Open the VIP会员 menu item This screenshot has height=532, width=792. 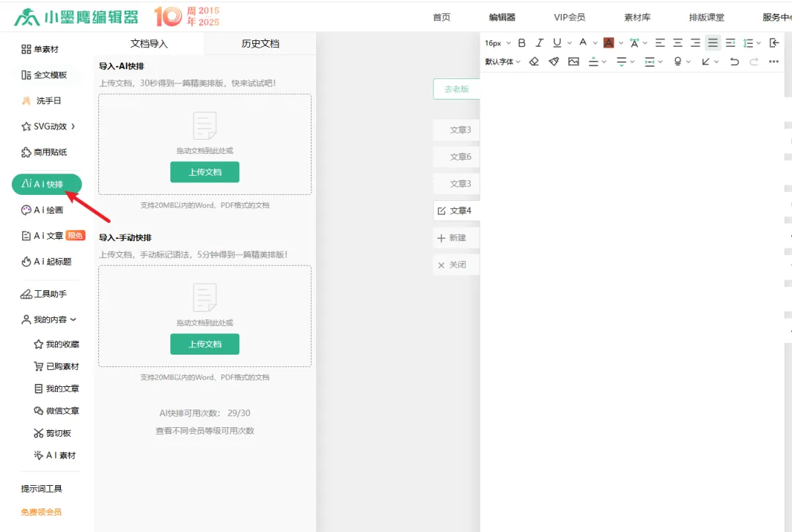click(570, 17)
